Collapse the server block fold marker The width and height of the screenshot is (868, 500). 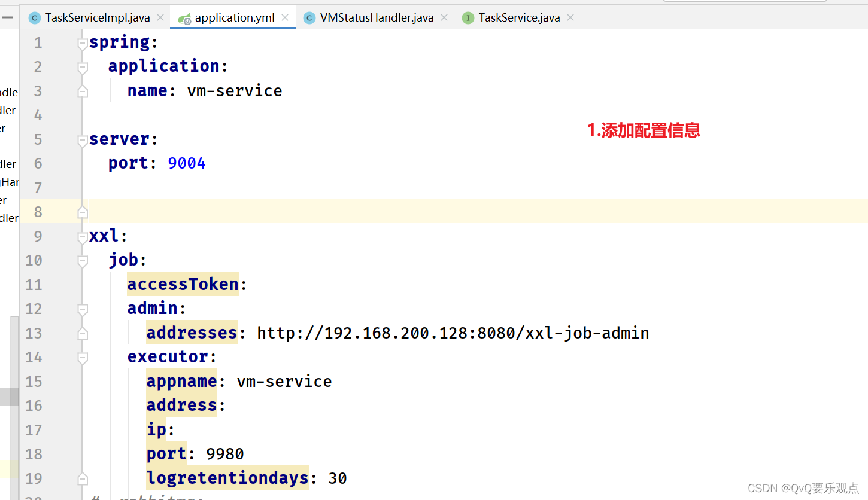[83, 141]
